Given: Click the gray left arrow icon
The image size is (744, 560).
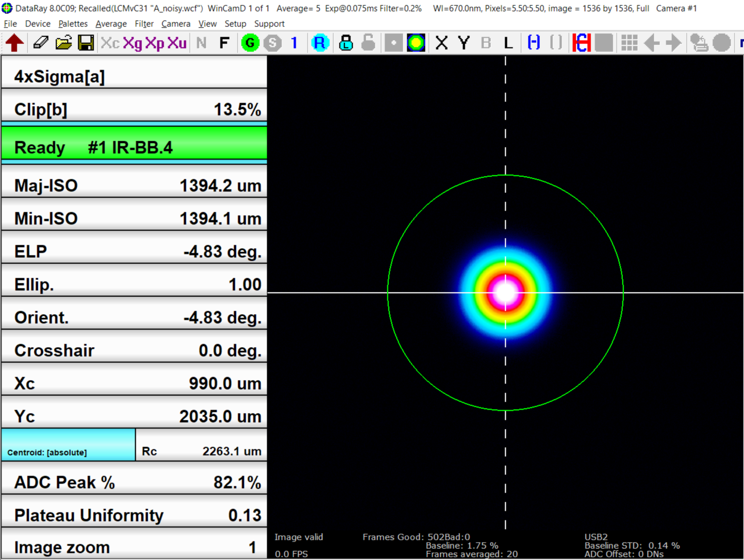Looking at the screenshot, I should tap(652, 43).
